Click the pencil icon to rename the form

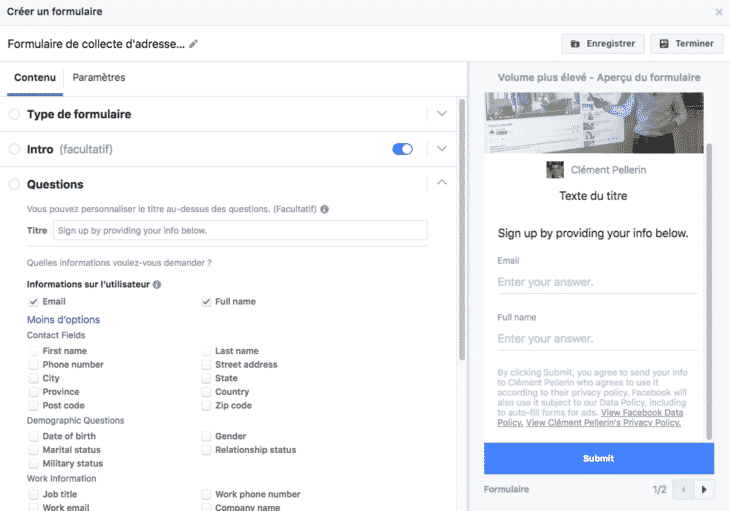[194, 44]
